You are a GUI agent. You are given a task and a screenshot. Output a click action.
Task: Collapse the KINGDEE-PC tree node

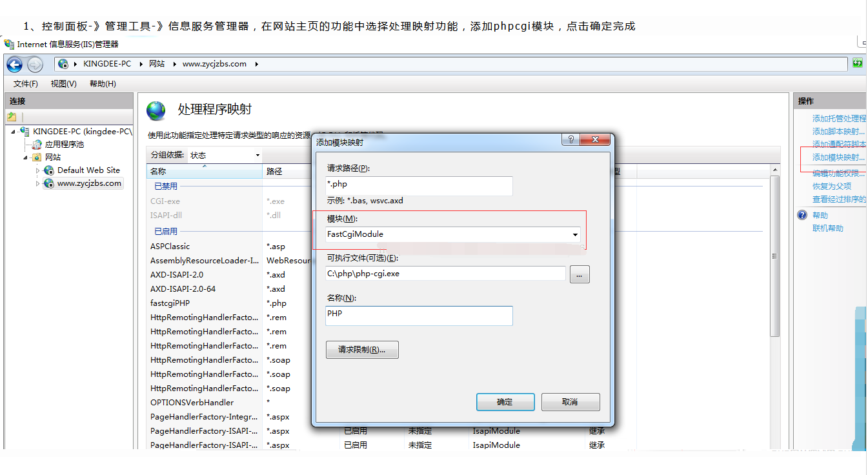(14, 132)
